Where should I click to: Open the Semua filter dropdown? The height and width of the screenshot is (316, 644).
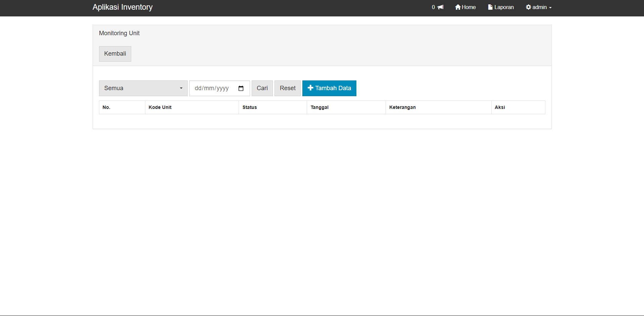143,88
